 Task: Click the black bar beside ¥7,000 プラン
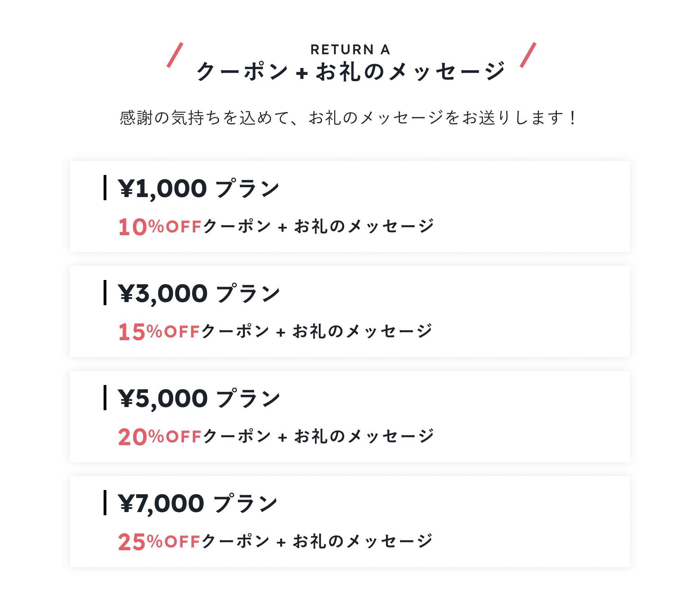tap(105, 503)
